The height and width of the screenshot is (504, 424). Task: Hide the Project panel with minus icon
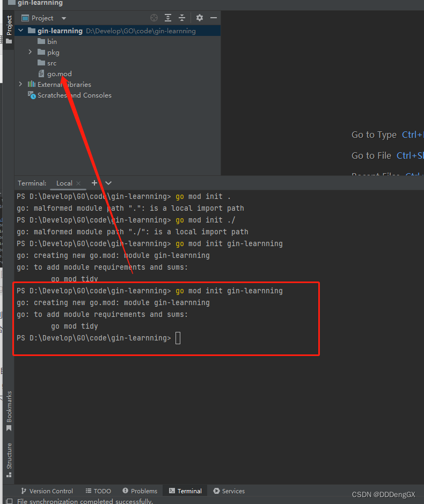(x=214, y=18)
